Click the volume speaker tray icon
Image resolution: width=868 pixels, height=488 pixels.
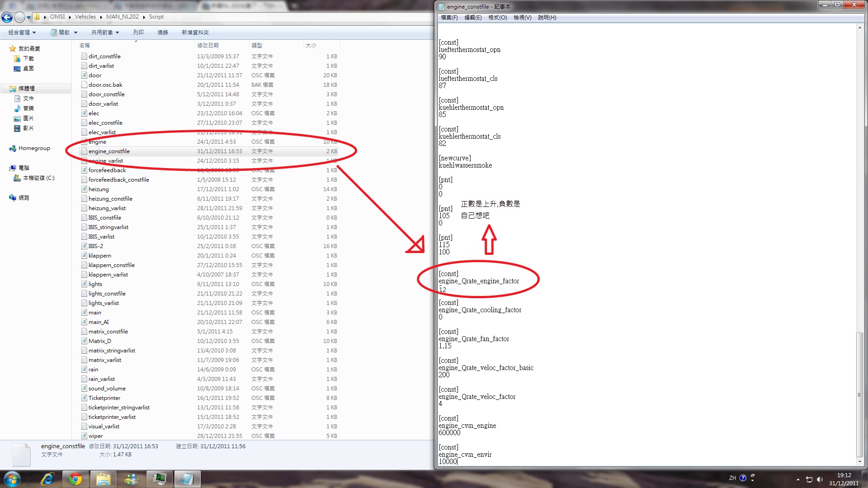(820, 479)
